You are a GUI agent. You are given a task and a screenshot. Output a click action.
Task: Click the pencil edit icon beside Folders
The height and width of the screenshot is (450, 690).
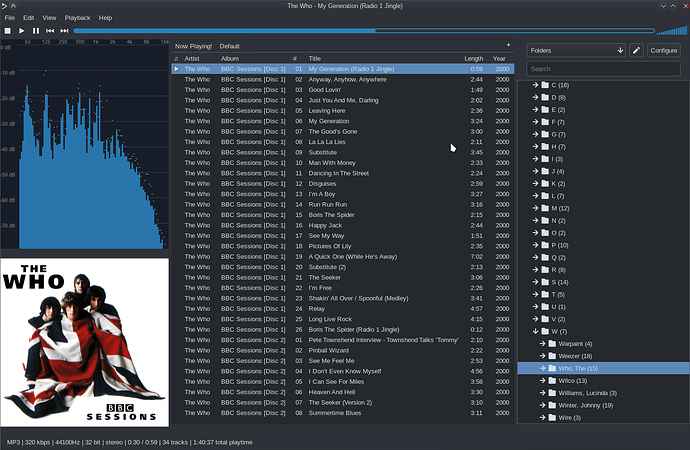[x=636, y=51]
